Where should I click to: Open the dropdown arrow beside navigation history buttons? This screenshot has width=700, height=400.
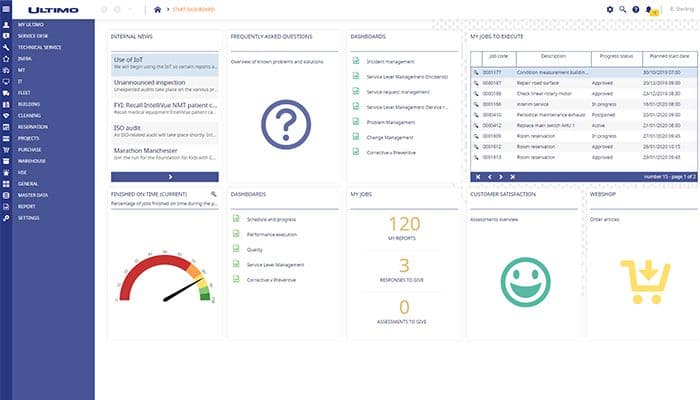[x=133, y=9]
